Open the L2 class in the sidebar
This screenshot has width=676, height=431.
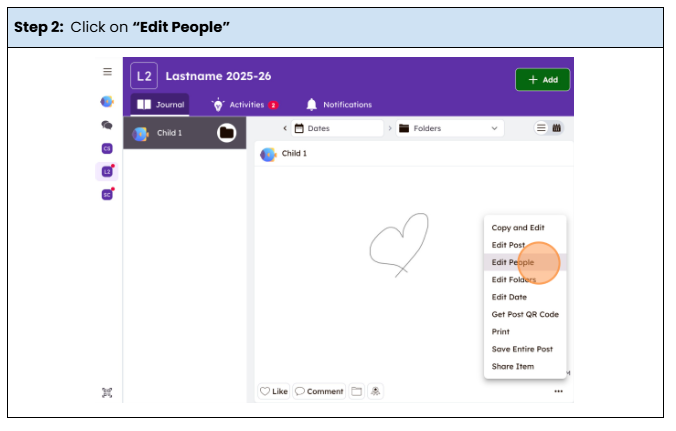click(107, 171)
